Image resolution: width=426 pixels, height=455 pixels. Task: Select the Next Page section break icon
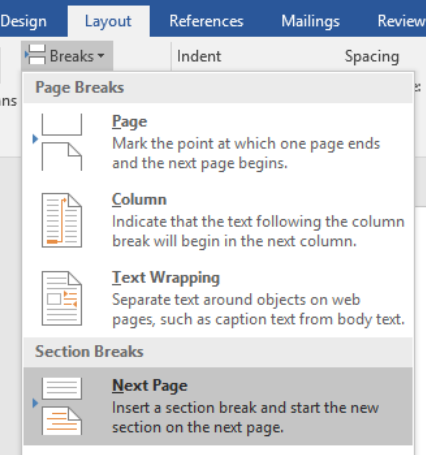[x=62, y=406]
